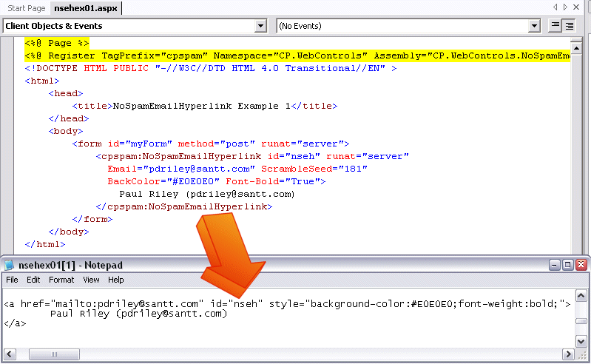
Task: Click the BackColor="#E0E0E0" attribute
Action: [163, 181]
